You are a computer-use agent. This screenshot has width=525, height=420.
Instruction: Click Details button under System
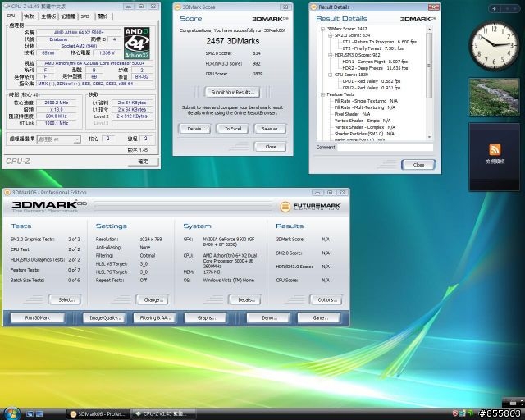pyautogui.click(x=245, y=299)
